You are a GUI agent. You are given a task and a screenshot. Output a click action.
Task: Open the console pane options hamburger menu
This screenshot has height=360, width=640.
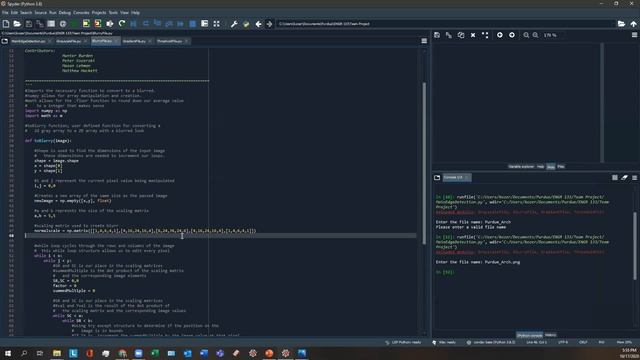pos(634,178)
